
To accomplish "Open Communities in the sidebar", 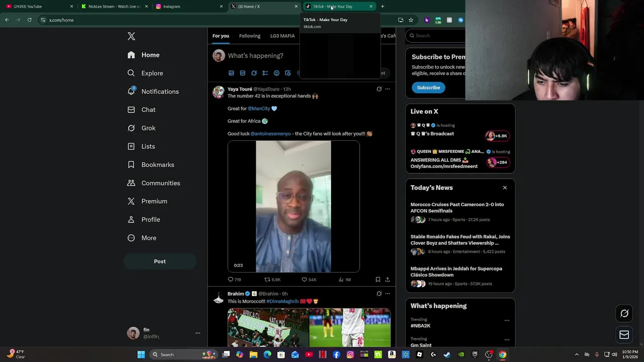I will (x=153, y=183).
